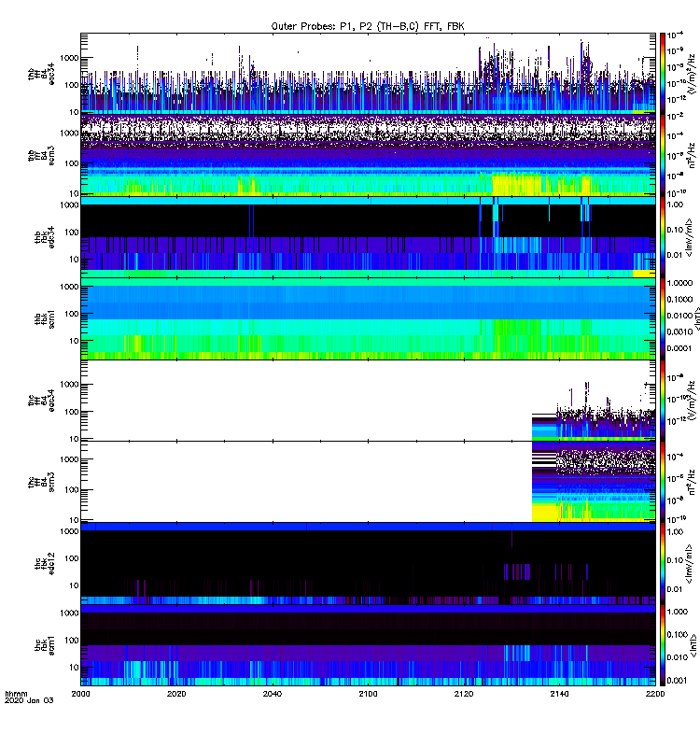Click the thc fbk edc12 spectrogram panel
The image size is (700, 747).
(x=368, y=564)
